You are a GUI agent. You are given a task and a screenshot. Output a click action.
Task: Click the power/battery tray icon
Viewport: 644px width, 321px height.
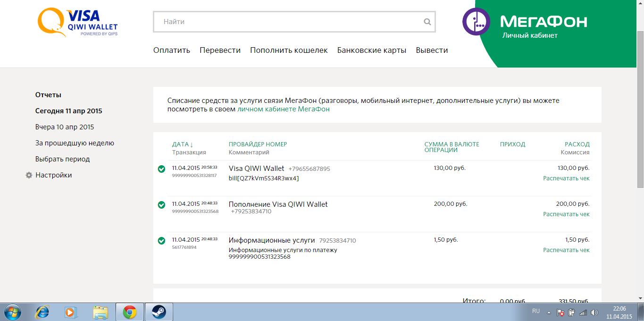[571, 313]
